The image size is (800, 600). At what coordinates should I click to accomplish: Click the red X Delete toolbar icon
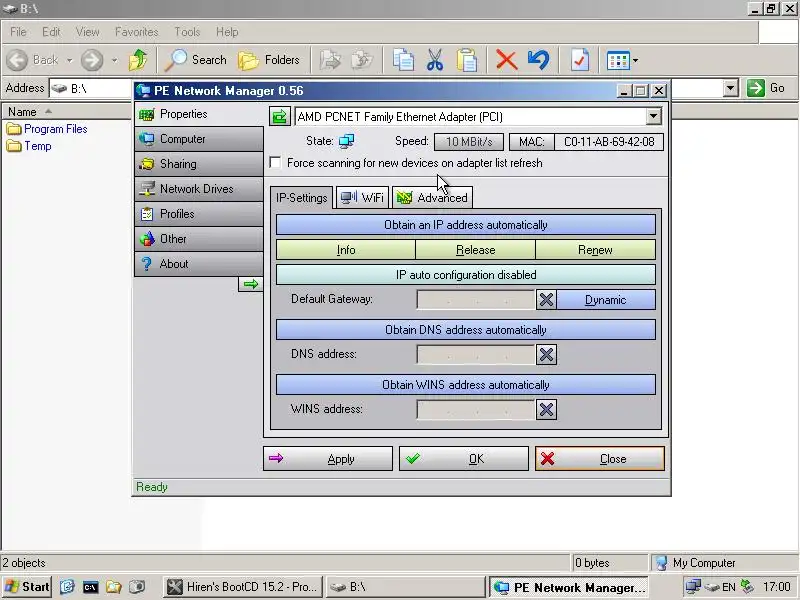507,60
